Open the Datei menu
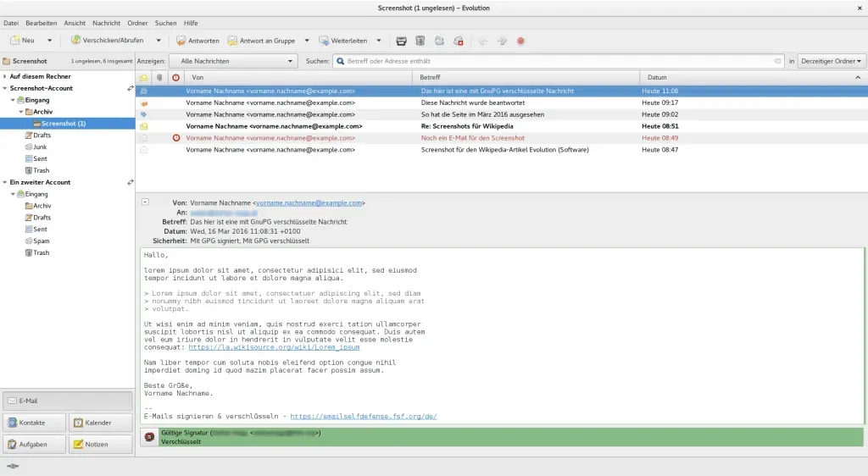This screenshot has width=868, height=476. [x=11, y=23]
